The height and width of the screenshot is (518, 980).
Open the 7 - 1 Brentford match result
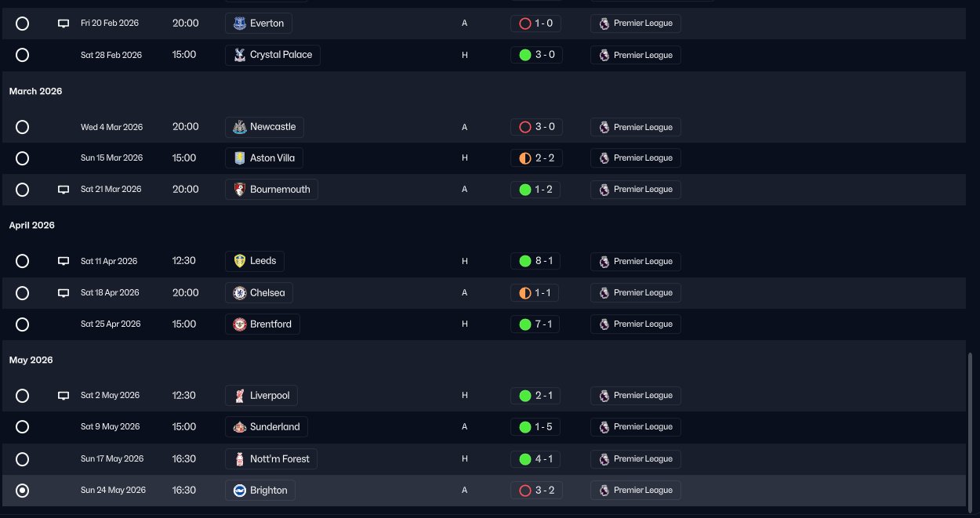(535, 324)
